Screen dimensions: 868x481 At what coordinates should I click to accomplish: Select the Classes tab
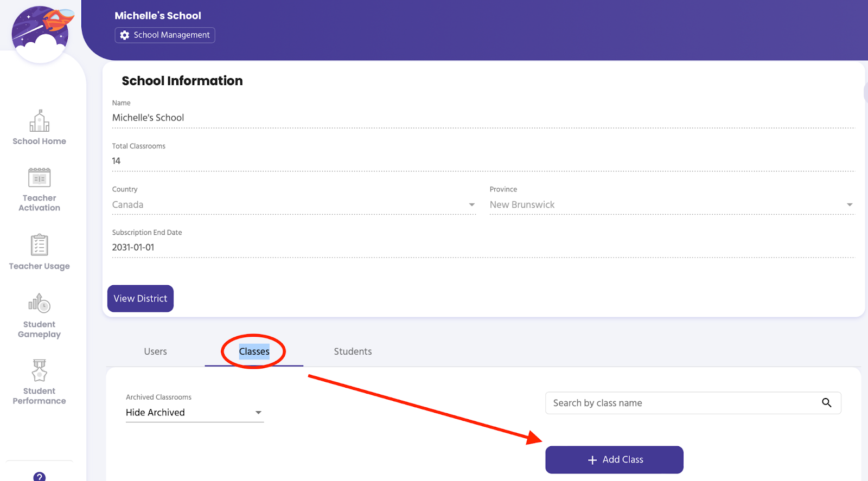254,351
